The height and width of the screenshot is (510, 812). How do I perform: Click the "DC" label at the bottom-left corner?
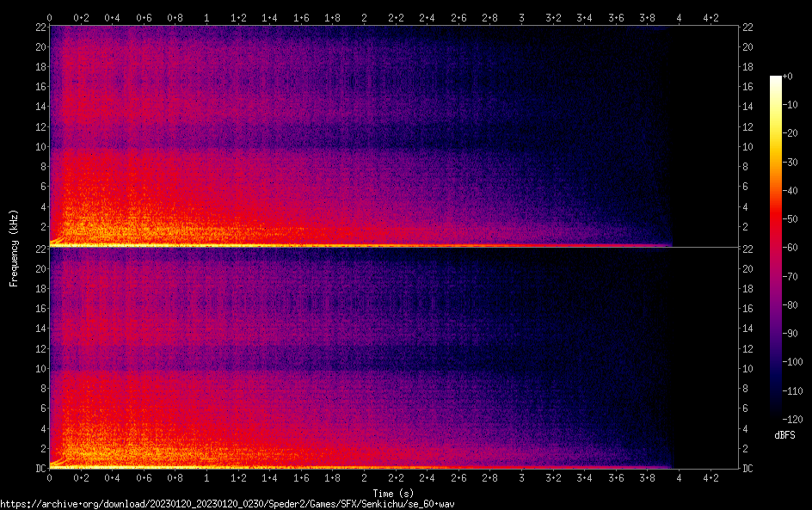pyautogui.click(x=39, y=469)
